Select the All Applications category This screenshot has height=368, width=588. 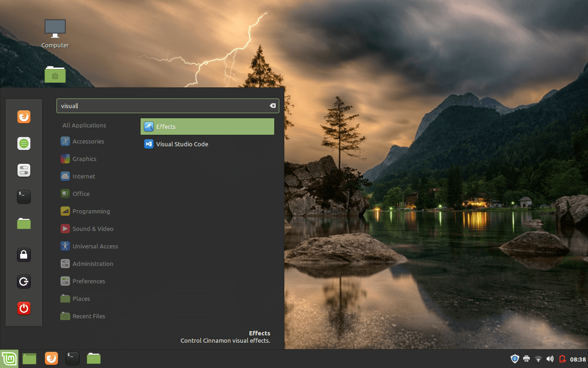tap(84, 125)
